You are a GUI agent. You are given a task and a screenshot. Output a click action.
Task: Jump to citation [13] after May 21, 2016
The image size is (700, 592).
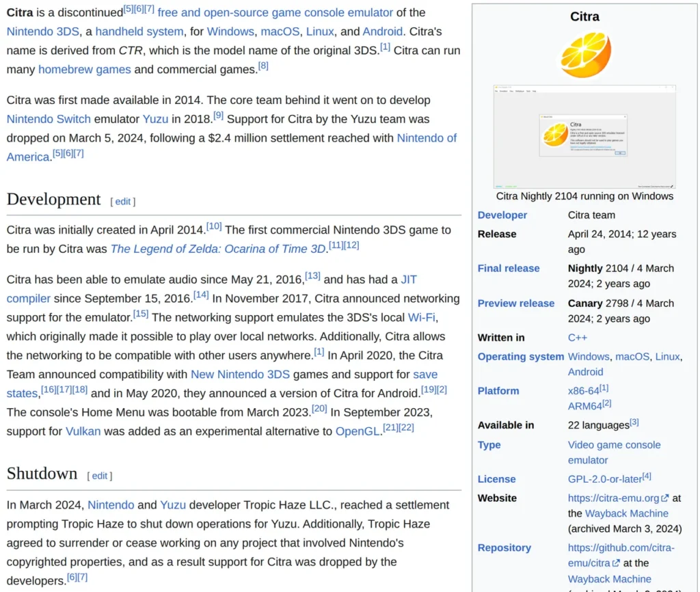[312, 276]
